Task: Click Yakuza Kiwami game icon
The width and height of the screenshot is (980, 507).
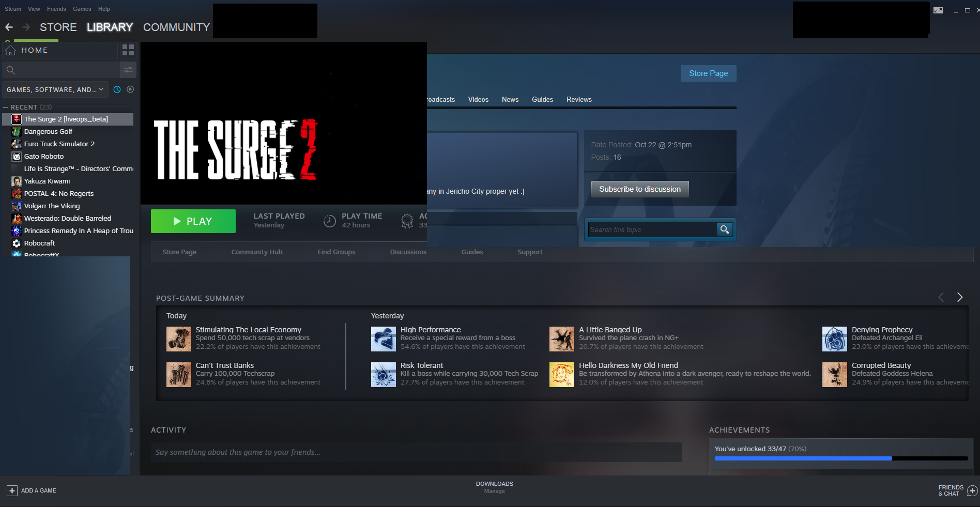Action: [17, 181]
